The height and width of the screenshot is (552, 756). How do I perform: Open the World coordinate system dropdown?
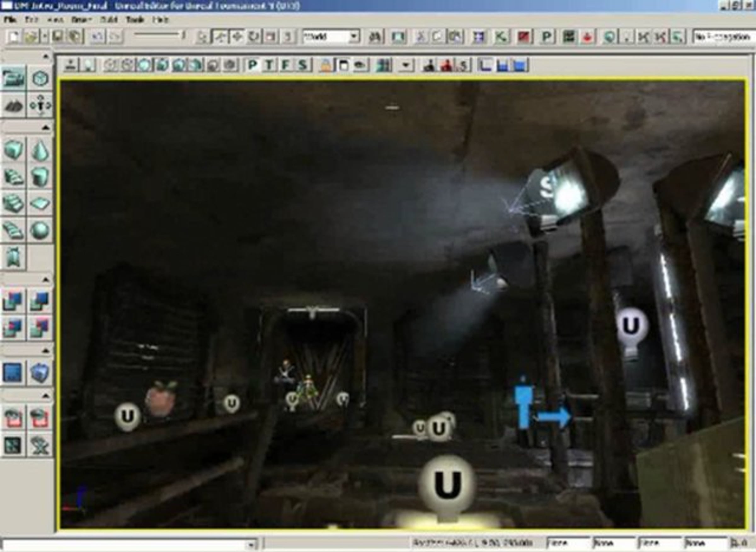(331, 37)
